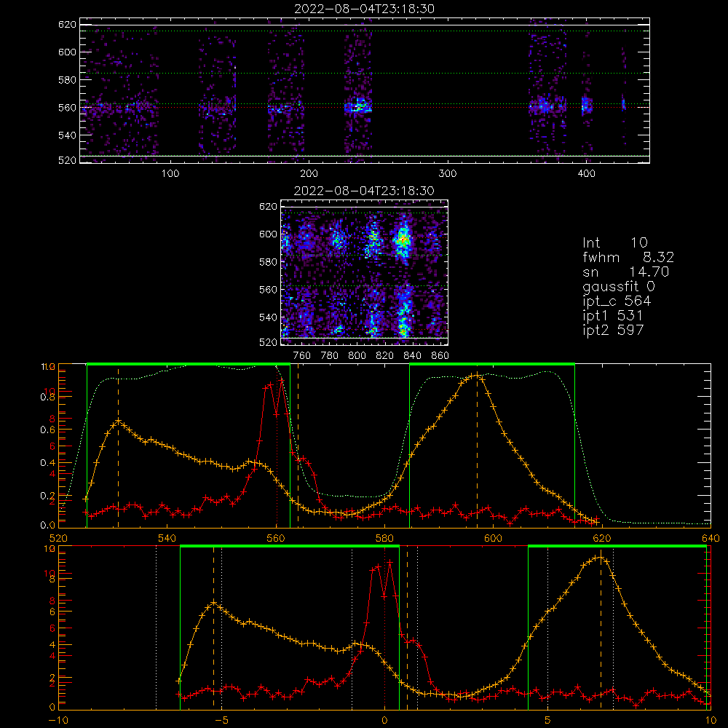Click the '760' x-axis label of small image
This screenshot has width=728, height=728.
[302, 356]
